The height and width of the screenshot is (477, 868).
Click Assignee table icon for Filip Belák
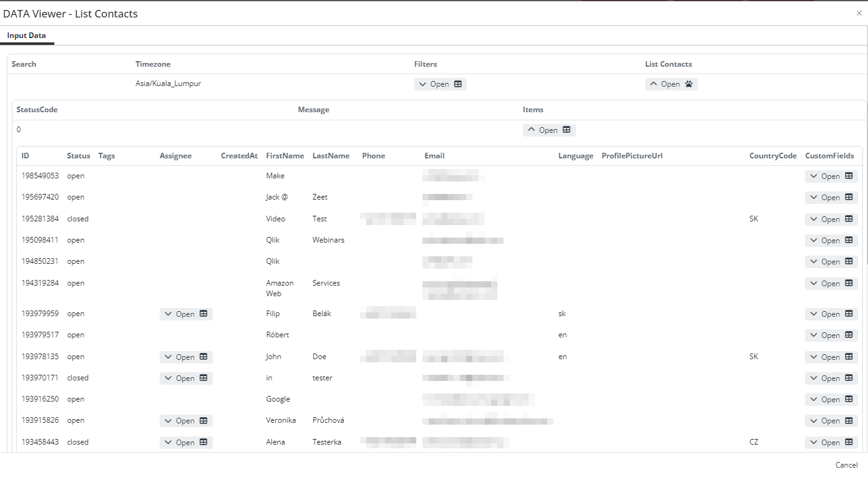click(203, 314)
